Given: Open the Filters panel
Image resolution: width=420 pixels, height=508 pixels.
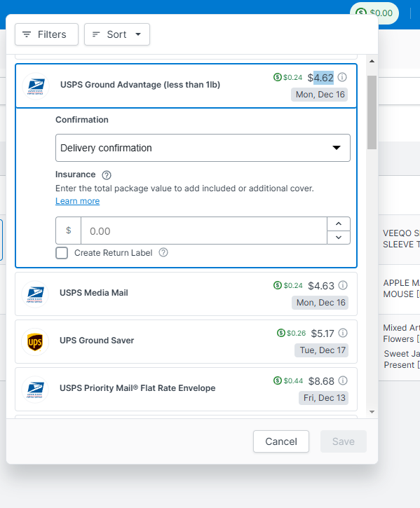Looking at the screenshot, I should click(46, 34).
